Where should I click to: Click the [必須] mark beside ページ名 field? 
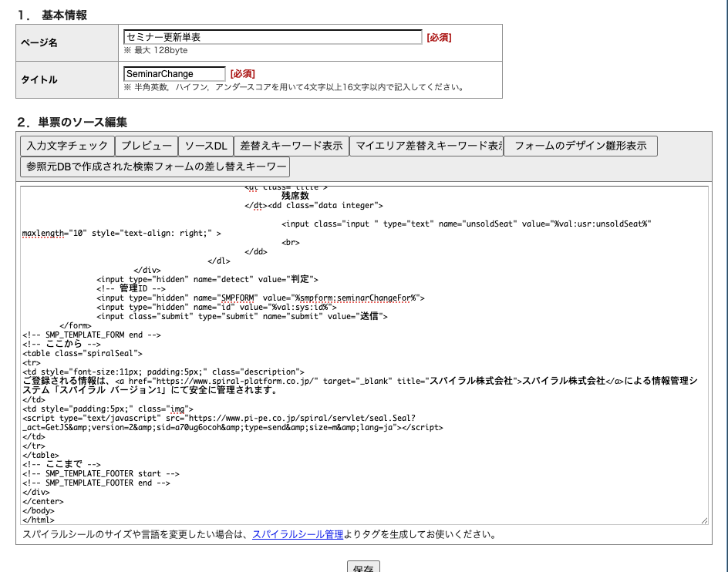[440, 37]
